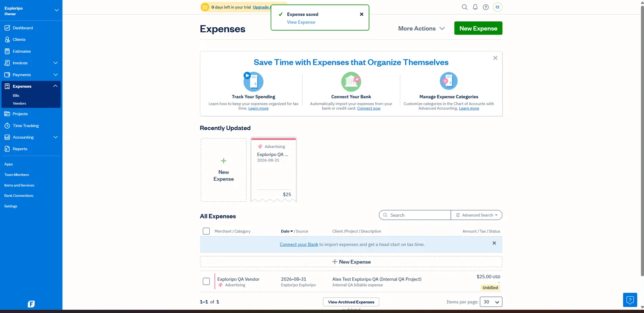Open Dashboard from sidebar icon
644x313 pixels.
tap(7, 28)
